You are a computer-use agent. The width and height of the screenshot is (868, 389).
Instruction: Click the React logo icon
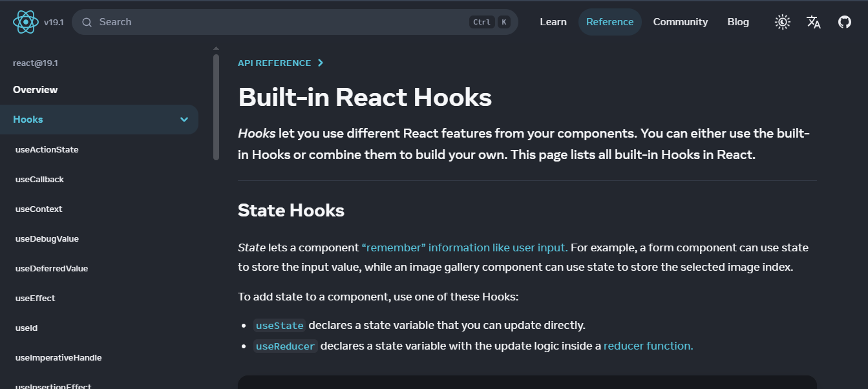point(26,22)
